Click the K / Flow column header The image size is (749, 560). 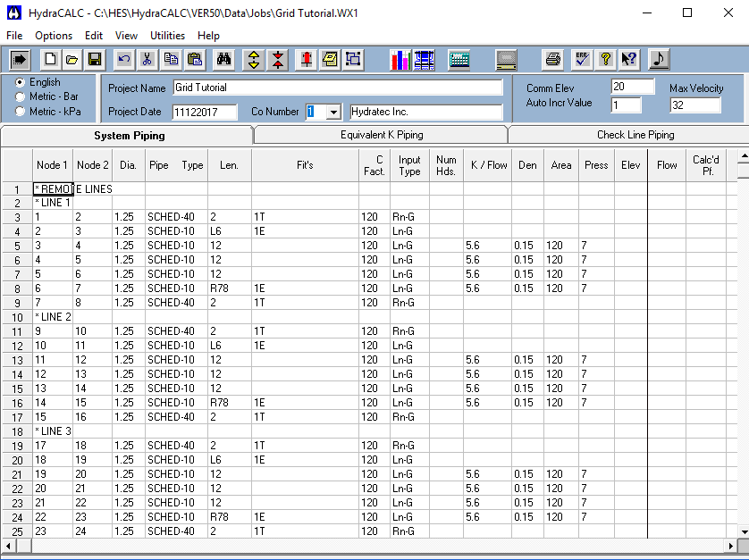[x=488, y=165]
